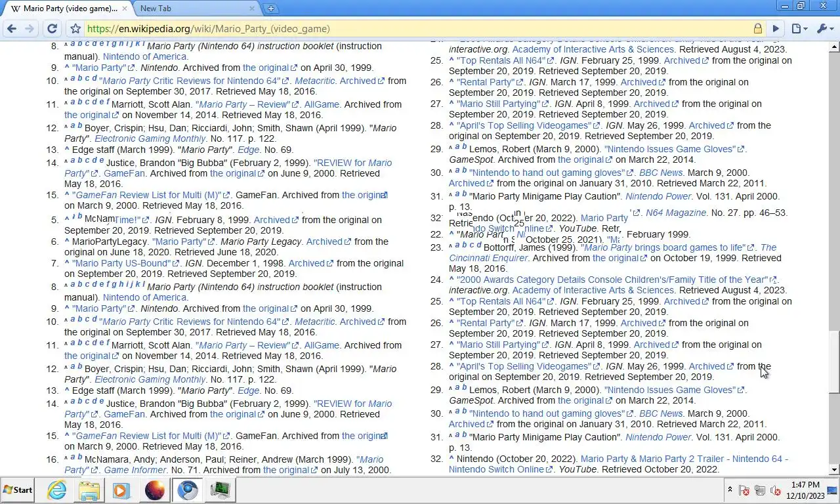Image resolution: width=840 pixels, height=504 pixels.
Task: Jump to citation "c" of Bottorff reference
Action: coord(472,245)
